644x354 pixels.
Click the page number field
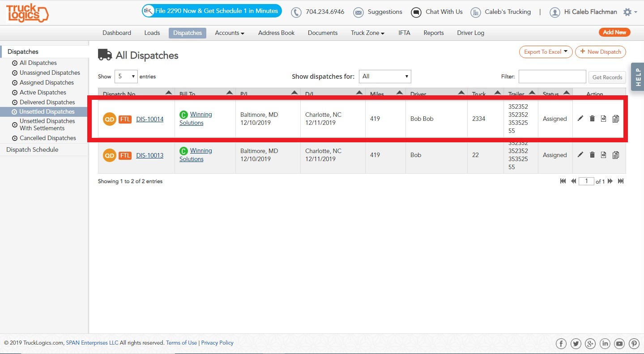click(x=586, y=181)
